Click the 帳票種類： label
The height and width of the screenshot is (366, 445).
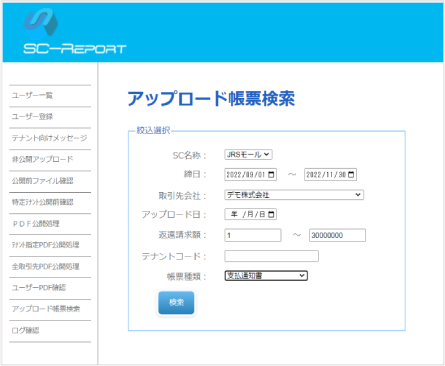point(187,276)
